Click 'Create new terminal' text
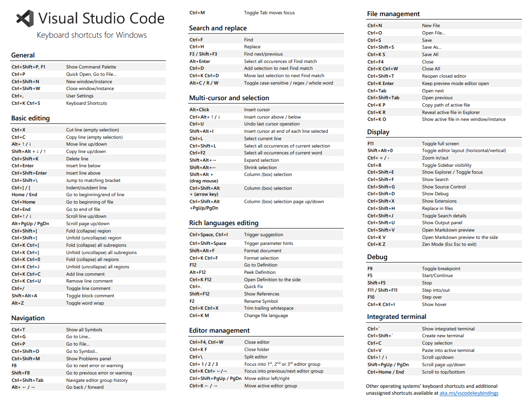The width and height of the screenshot is (532, 397). tap(442, 335)
